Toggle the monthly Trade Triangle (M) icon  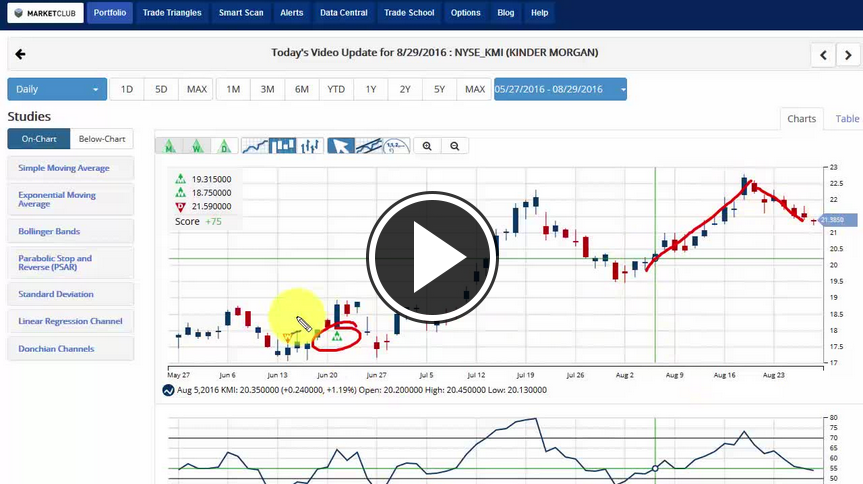170,146
